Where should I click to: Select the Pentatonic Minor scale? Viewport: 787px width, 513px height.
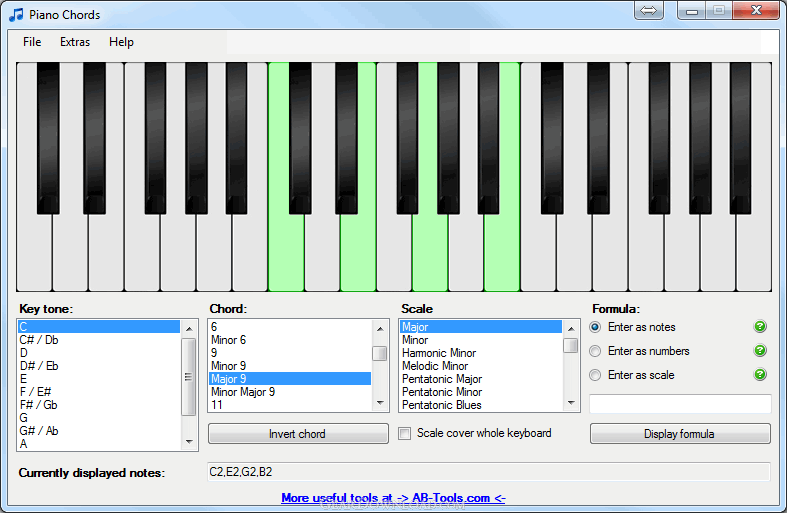click(x=481, y=392)
